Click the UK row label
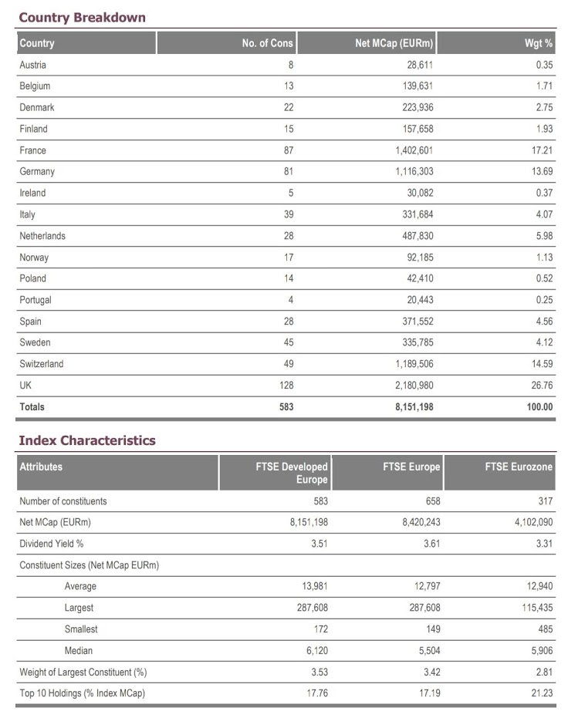This screenshot has height=728, width=568. 25,386
